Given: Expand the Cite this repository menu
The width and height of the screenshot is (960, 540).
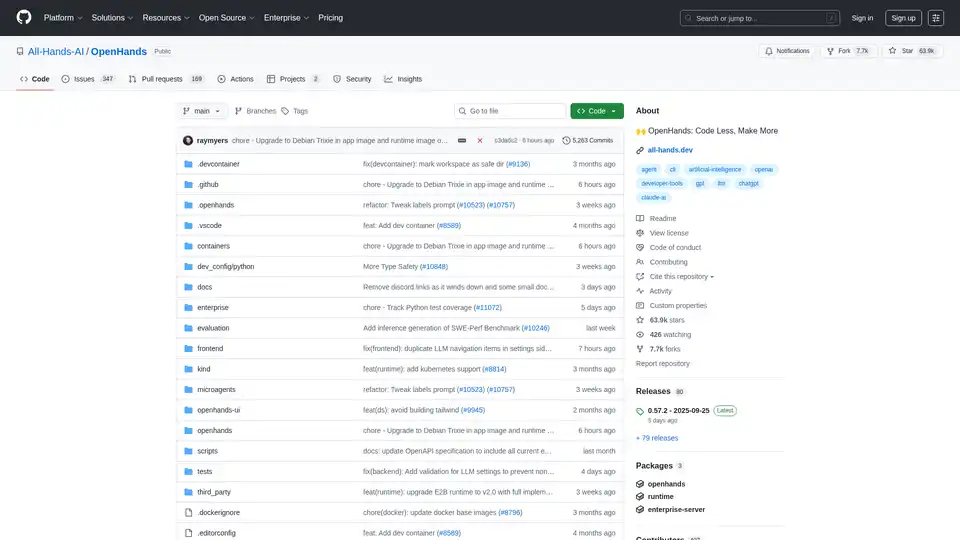Looking at the screenshot, I should click(x=681, y=276).
